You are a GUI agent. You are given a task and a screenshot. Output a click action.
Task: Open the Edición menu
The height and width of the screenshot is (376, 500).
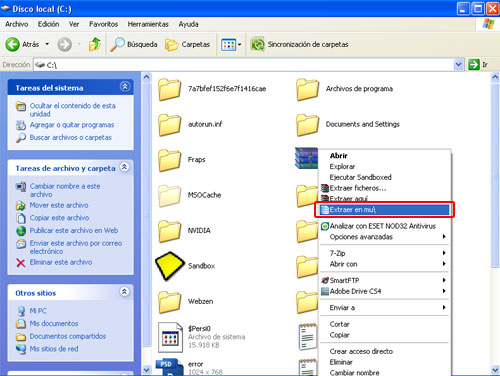click(48, 24)
